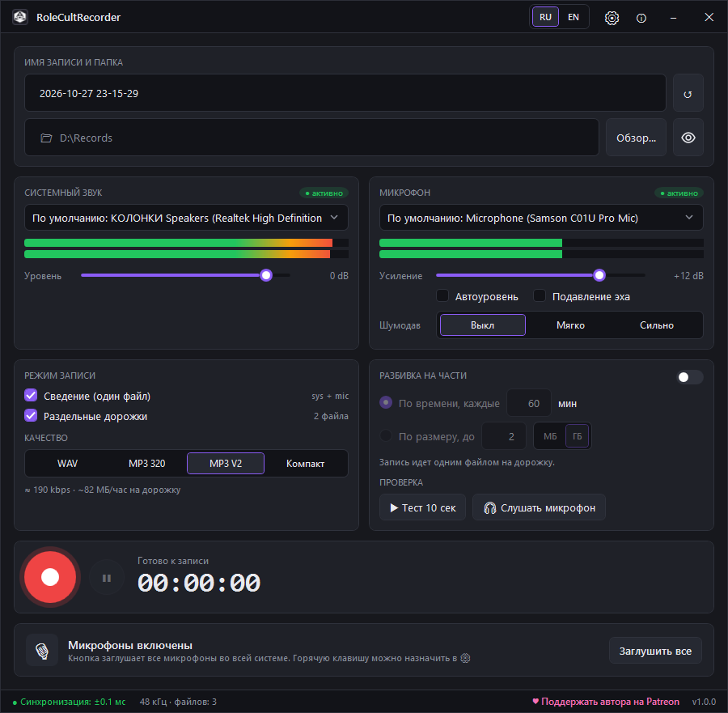728x713 pixels.
Task: Select WAV quality
Action: (x=67, y=464)
